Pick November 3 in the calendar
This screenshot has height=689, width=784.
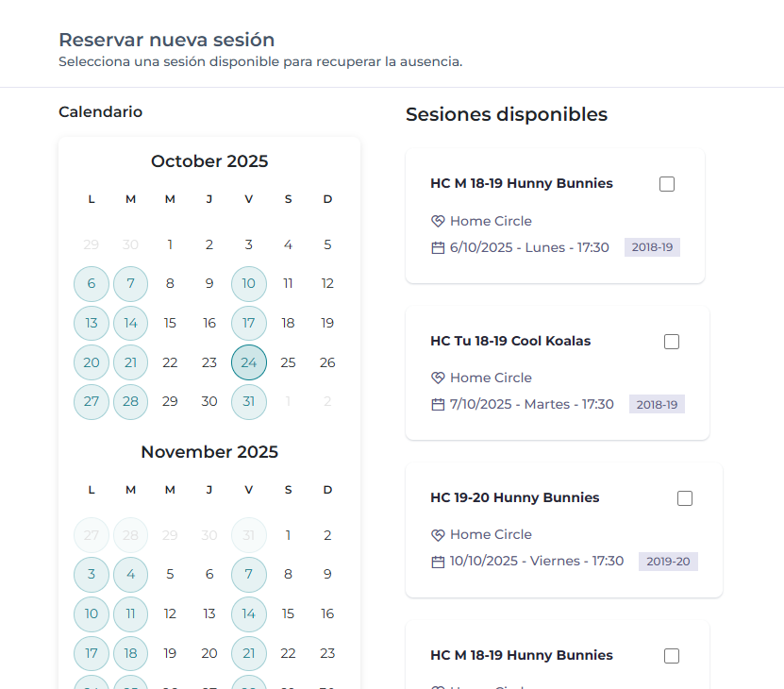point(92,574)
